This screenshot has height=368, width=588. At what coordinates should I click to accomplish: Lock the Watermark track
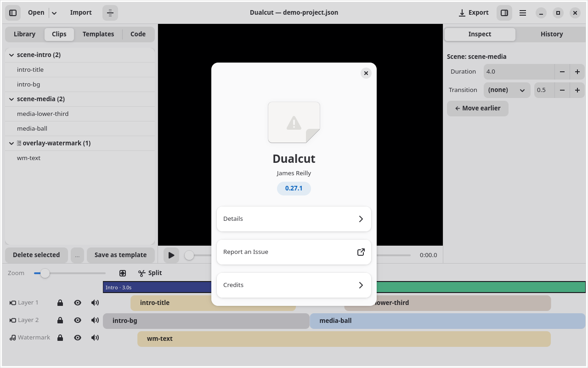60,338
